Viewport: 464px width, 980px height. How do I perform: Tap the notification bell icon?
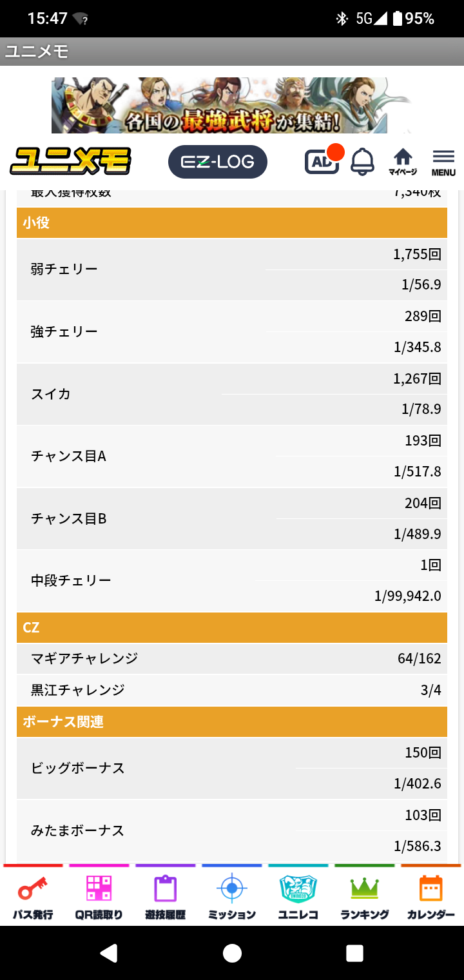click(362, 161)
